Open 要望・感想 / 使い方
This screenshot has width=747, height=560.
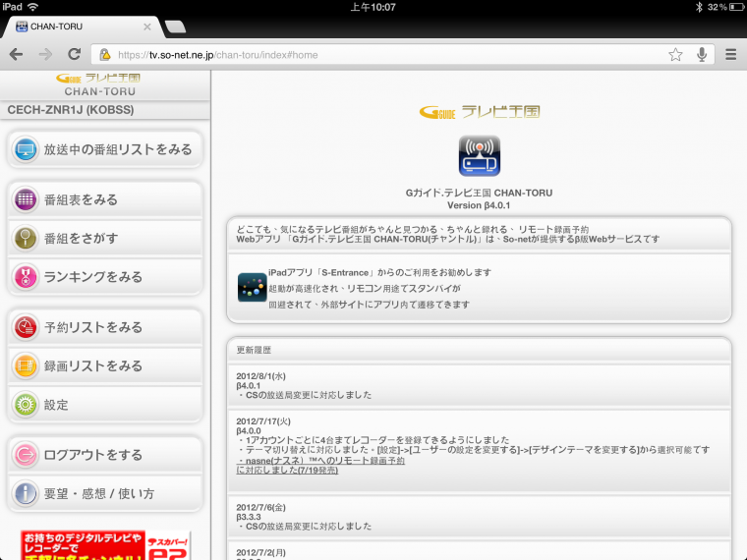pyautogui.click(x=105, y=493)
